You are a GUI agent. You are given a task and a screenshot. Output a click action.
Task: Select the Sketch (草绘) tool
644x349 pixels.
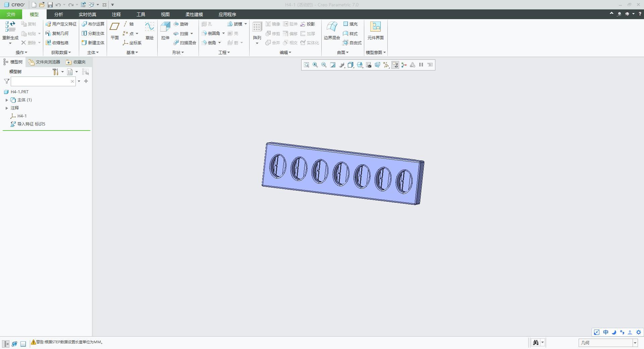pos(149,31)
